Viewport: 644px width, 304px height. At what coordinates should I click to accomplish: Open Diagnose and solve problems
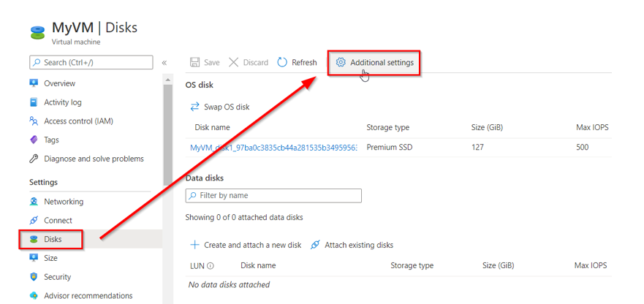tap(94, 159)
